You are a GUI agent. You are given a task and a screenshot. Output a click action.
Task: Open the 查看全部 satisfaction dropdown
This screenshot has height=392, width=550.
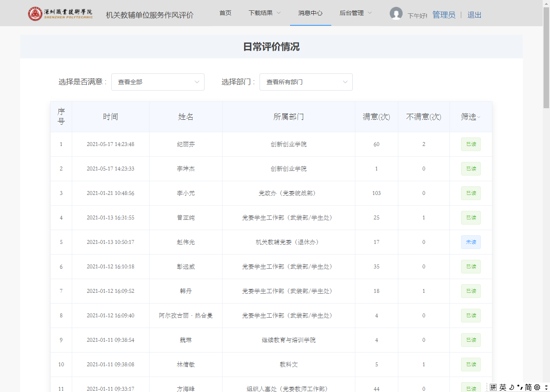click(x=158, y=82)
